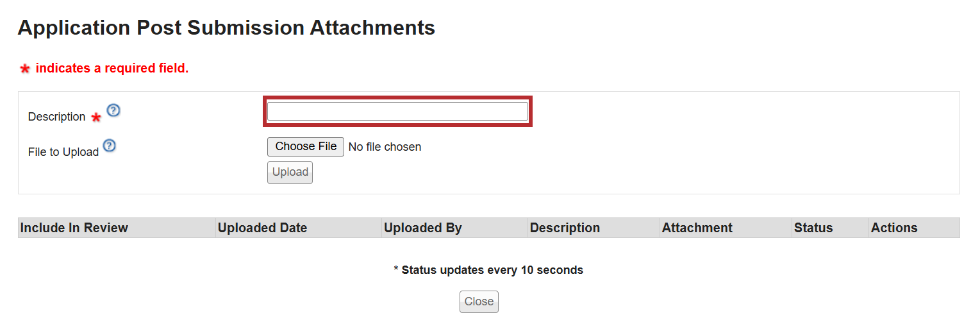Click the Uploaded Date column header

[x=262, y=228]
